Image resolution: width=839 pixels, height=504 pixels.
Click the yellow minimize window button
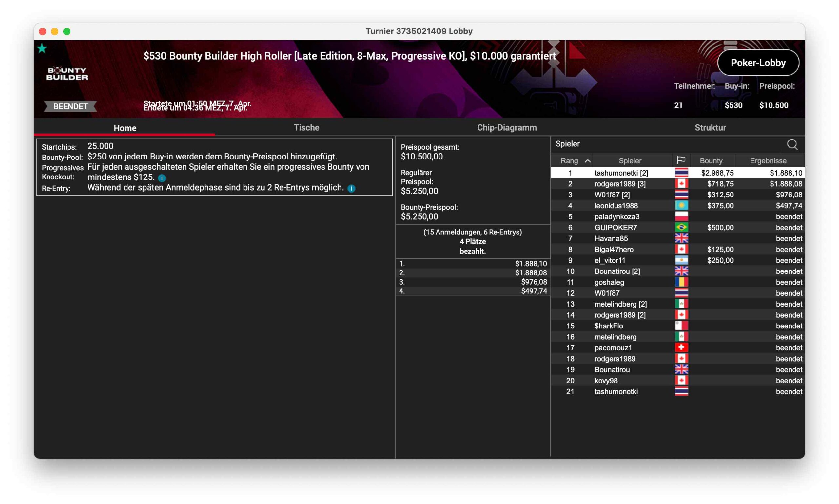pos(54,31)
